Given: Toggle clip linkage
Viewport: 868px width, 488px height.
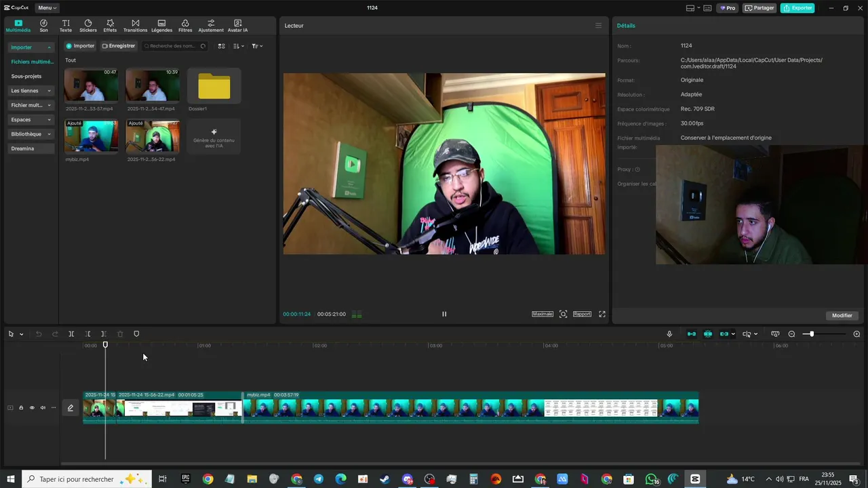Looking at the screenshot, I should (x=724, y=334).
